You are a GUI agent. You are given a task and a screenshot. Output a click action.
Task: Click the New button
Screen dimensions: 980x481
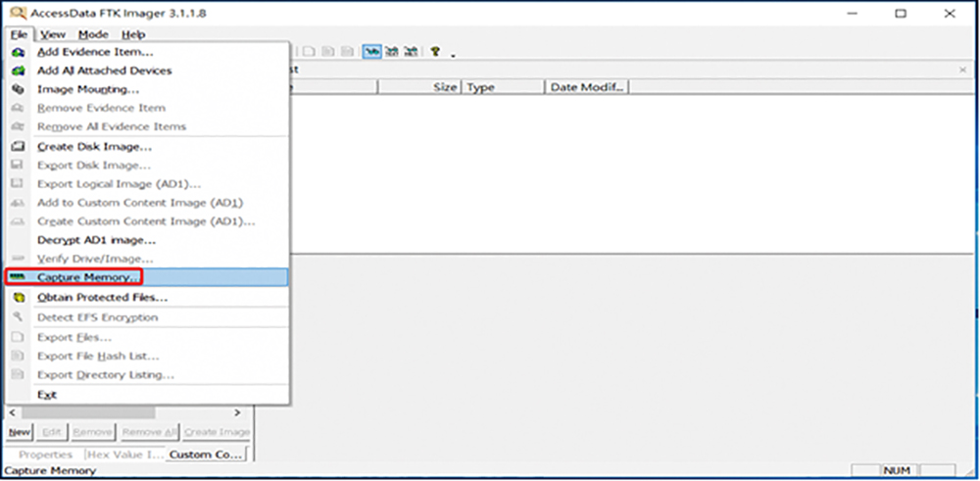20,432
